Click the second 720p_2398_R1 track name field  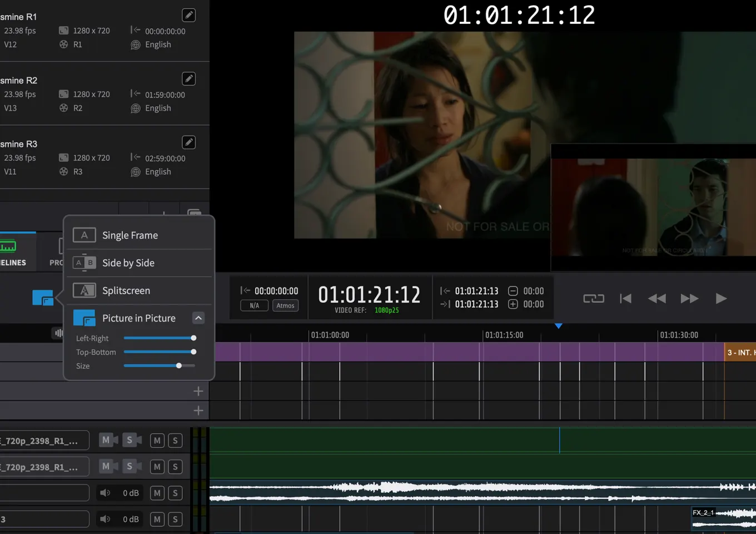(x=44, y=467)
